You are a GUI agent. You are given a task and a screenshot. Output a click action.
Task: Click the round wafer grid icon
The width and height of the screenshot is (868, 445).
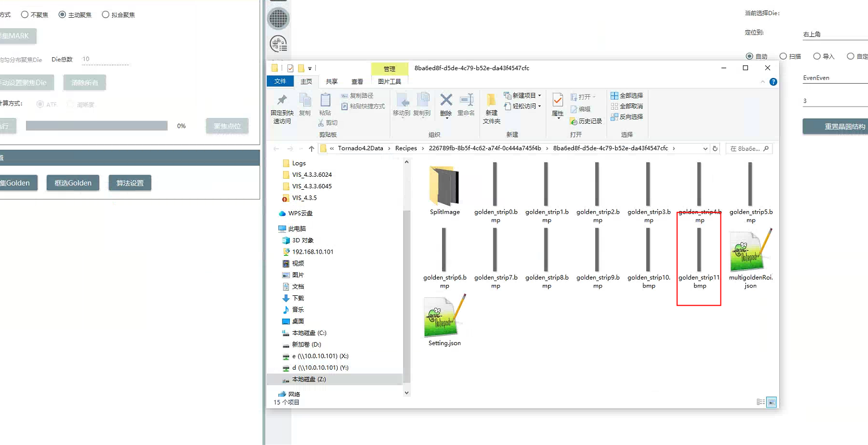(x=278, y=19)
